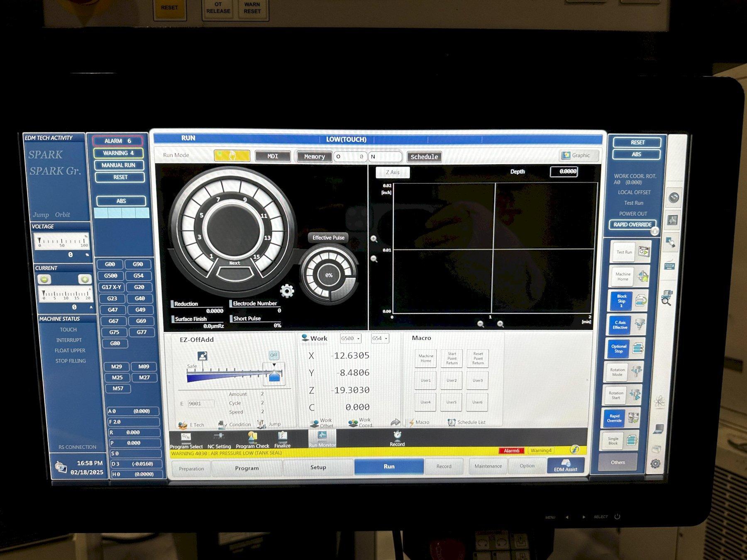Click the Record stopwatch icon
Viewport: 747px width, 560px height.
tap(397, 435)
